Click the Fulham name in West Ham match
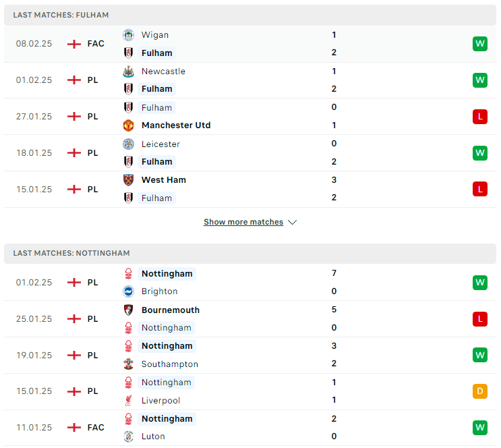The height and width of the screenshot is (448, 501). click(156, 198)
